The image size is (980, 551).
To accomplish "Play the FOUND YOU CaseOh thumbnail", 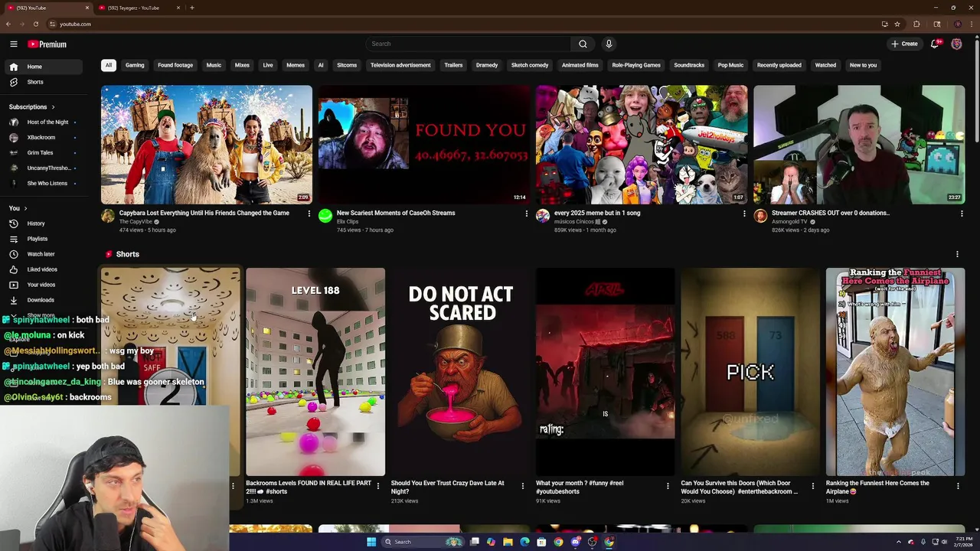I will click(x=424, y=145).
